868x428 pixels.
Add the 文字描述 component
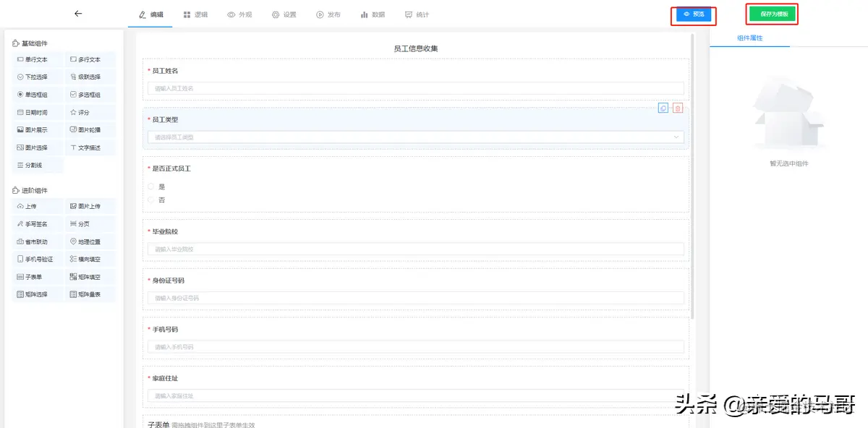pyautogui.click(x=90, y=147)
